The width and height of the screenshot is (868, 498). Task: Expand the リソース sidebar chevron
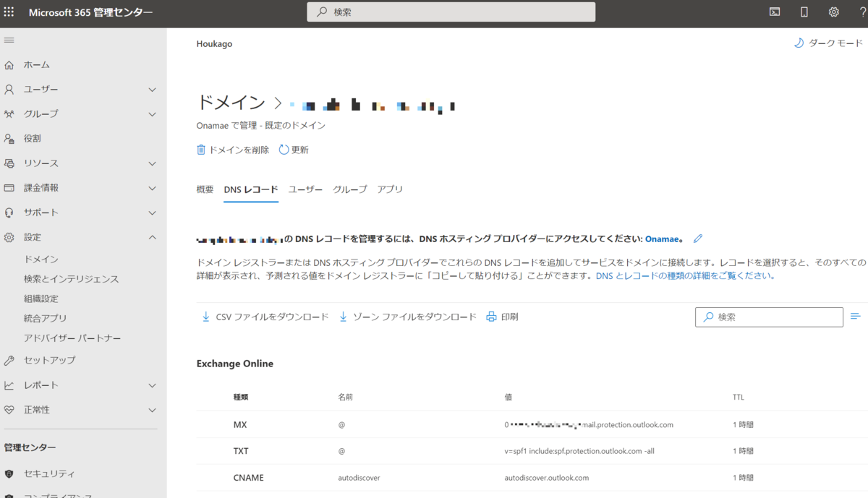pos(152,163)
